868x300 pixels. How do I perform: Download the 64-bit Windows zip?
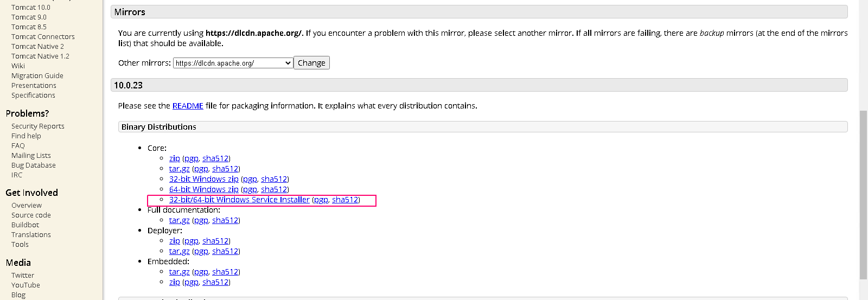(x=203, y=189)
